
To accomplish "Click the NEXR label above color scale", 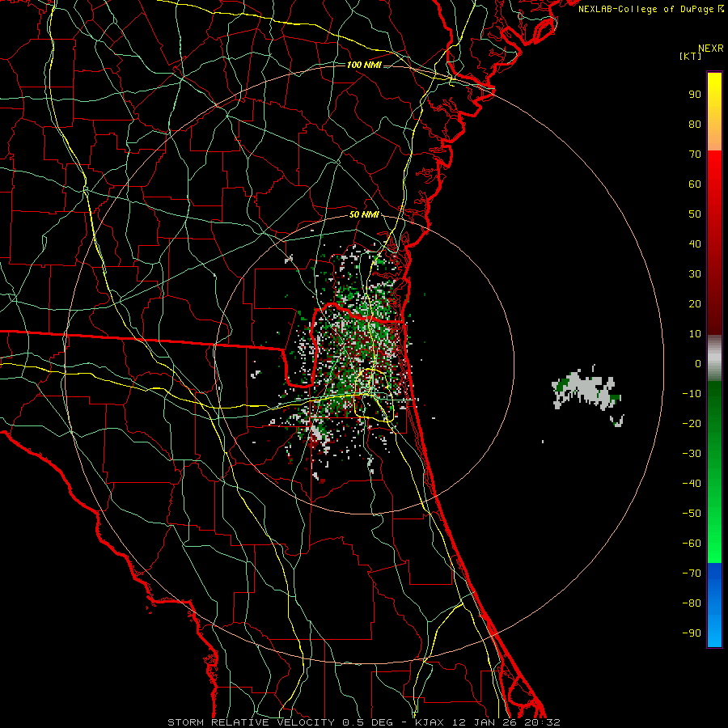I will pos(710,49).
